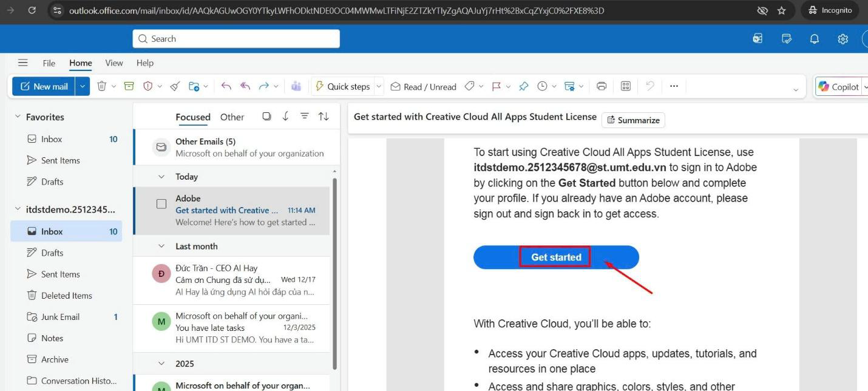
Task: Switch to the Other inbox tab
Action: pos(232,117)
